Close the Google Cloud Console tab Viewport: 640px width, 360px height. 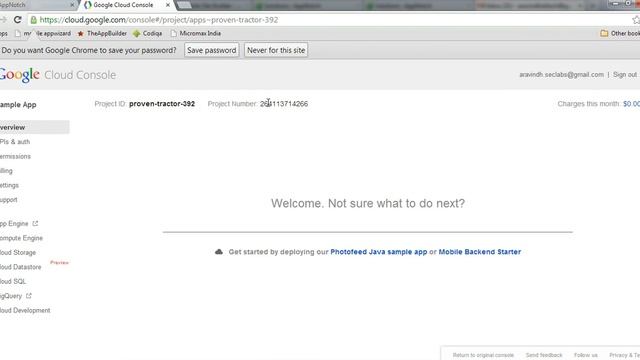tap(168, 5)
